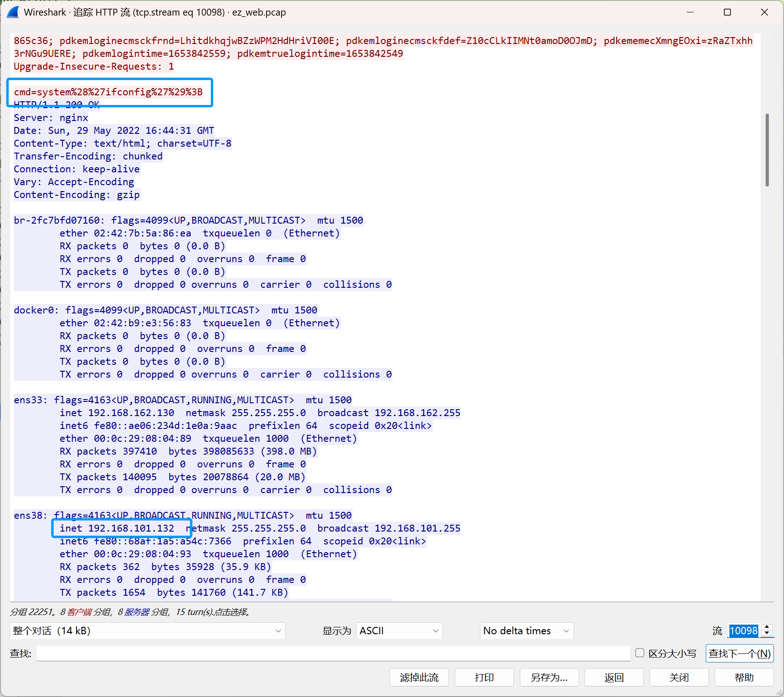784x697 pixels.
Task: Click the Content-Encoding: gzip header
Action: [x=77, y=195]
